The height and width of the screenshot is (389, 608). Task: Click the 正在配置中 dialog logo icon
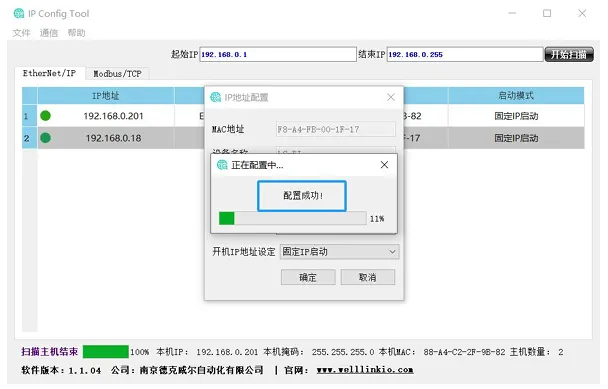[222, 165]
